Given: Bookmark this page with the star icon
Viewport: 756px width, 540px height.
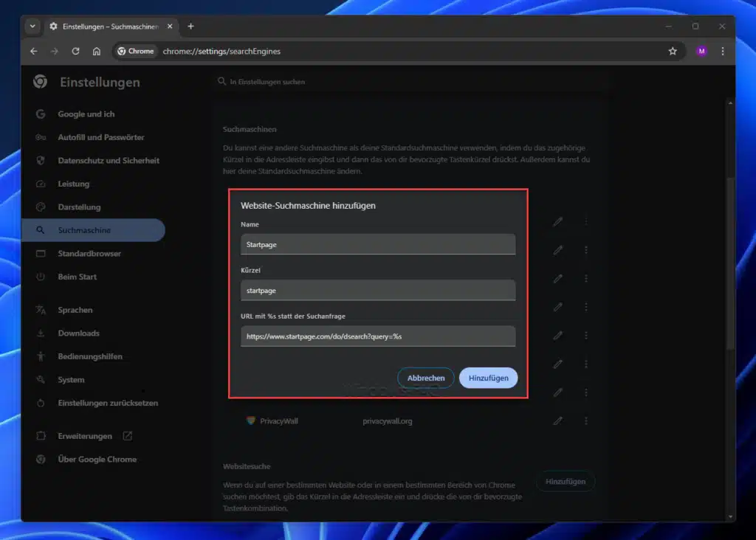Looking at the screenshot, I should pos(673,51).
